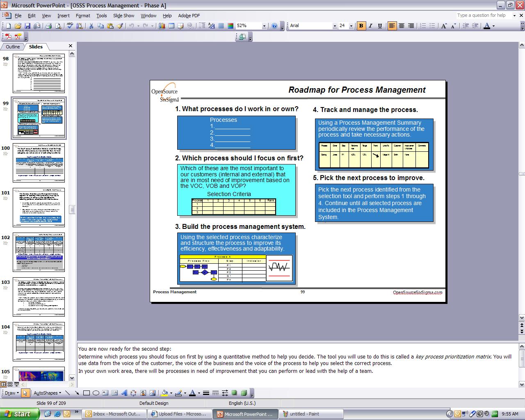The height and width of the screenshot is (420, 525).
Task: Open Print Preview from the toolbar
Action: click(x=58, y=26)
